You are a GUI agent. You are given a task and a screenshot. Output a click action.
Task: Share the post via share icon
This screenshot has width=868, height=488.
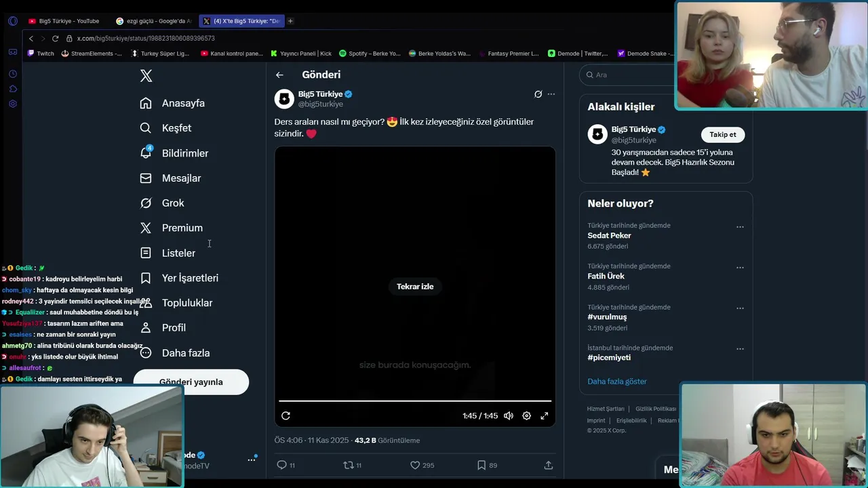tap(549, 465)
